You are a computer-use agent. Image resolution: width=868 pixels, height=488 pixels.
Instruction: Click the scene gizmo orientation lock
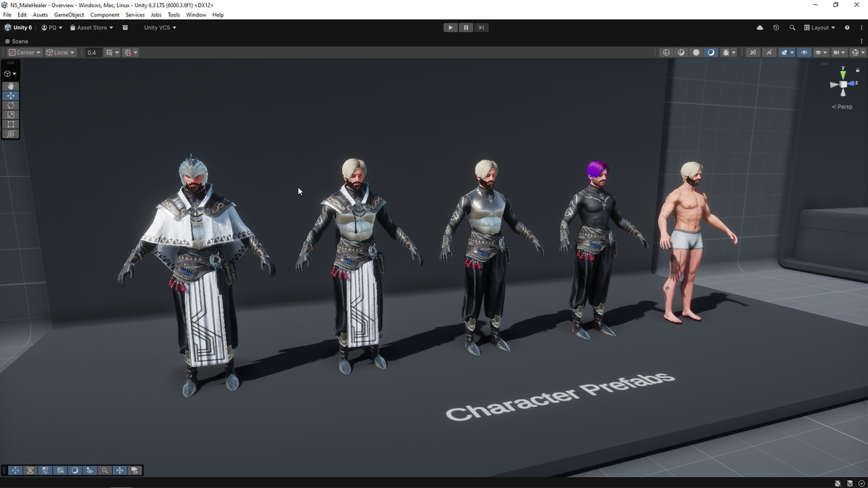pyautogui.click(x=858, y=70)
